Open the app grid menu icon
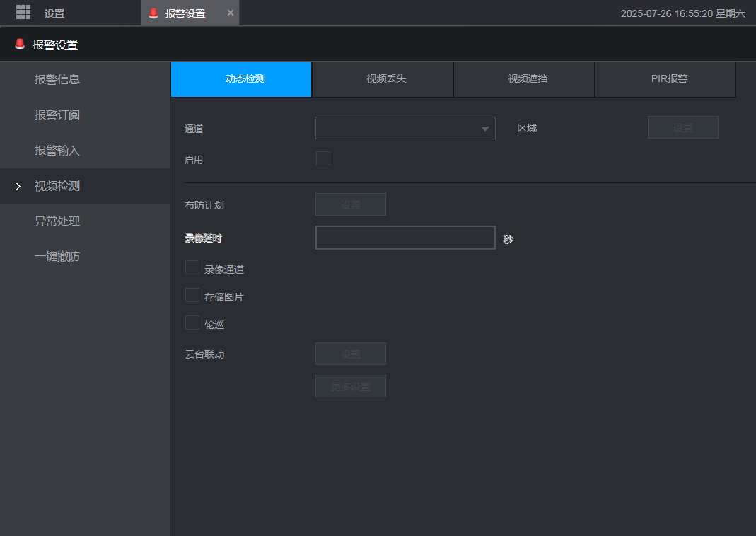Viewport: 756px width, 536px height. tap(23, 12)
